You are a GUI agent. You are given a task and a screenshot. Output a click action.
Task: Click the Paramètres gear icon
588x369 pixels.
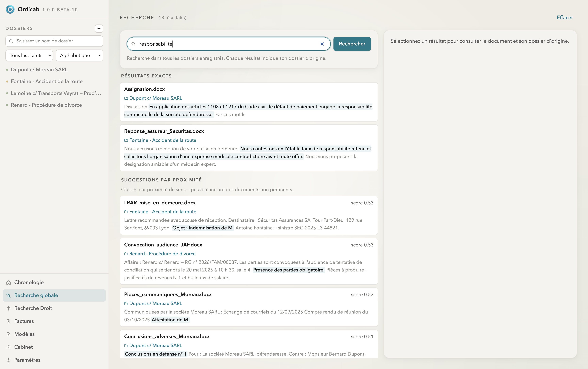[9, 360]
